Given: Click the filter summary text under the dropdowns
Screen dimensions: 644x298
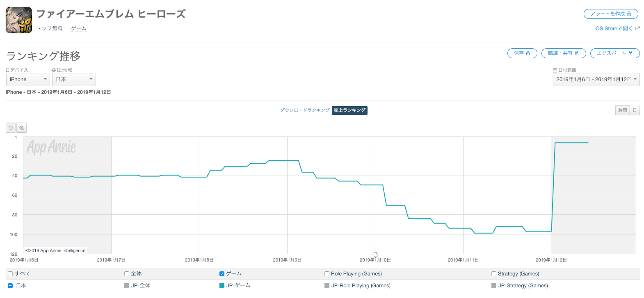Looking at the screenshot, I should (58, 92).
